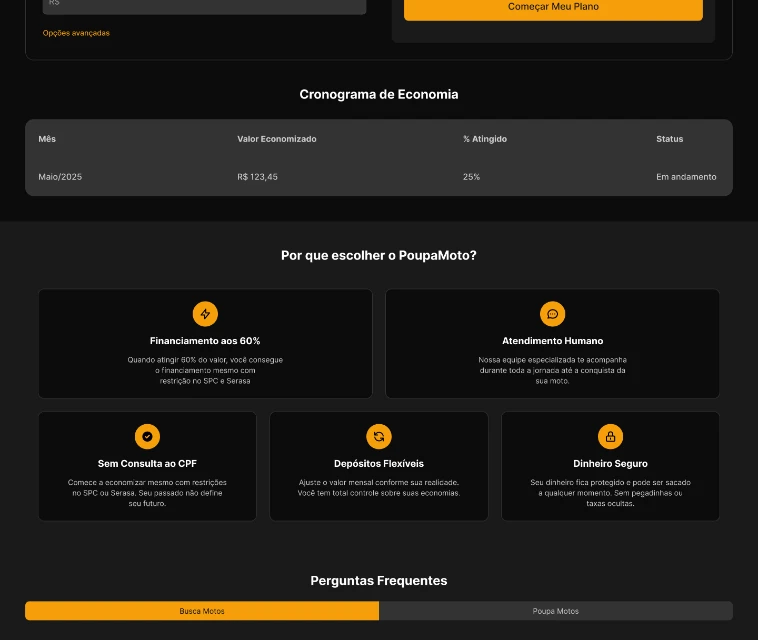Click the Status column header
Viewport: 758px width, 640px height.
pyautogui.click(x=670, y=139)
